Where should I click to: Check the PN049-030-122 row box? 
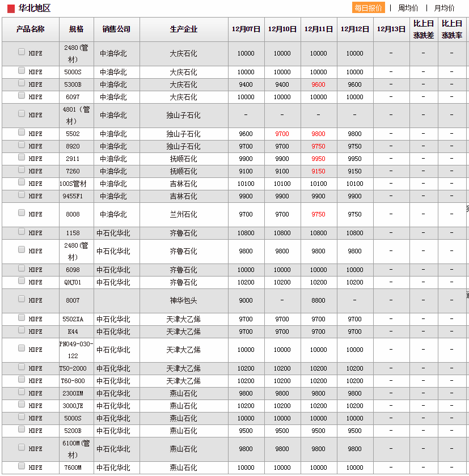point(21,348)
